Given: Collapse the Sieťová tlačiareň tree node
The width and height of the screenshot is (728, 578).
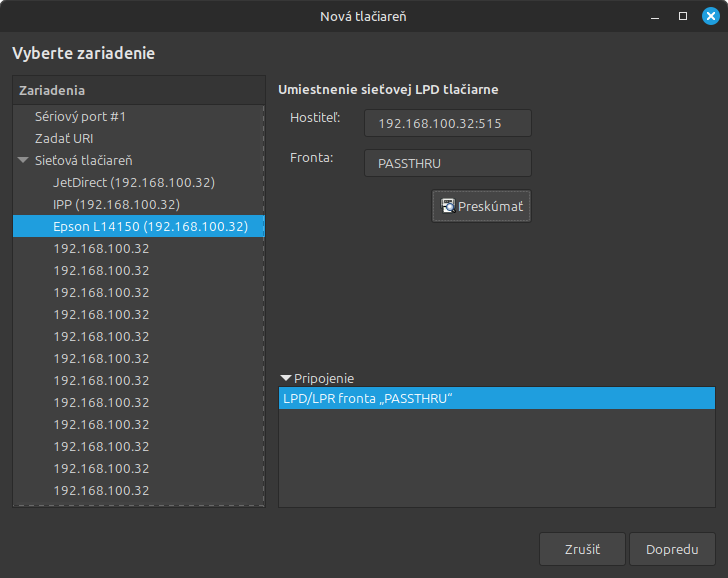Looking at the screenshot, I should coord(23,160).
